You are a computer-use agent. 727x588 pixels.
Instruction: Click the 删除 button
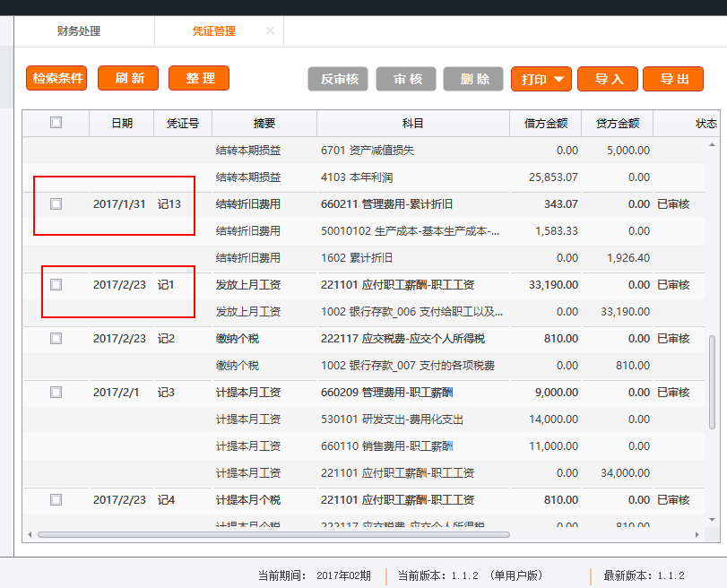(x=473, y=80)
